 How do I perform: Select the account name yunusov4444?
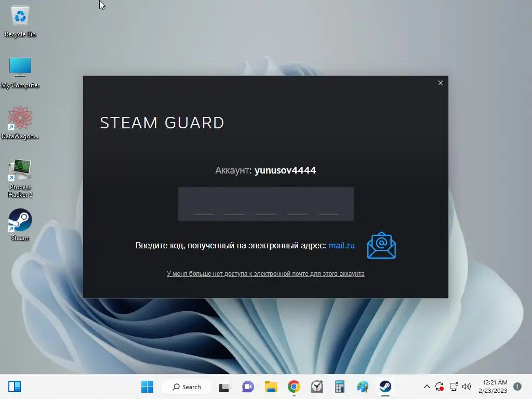(x=285, y=170)
